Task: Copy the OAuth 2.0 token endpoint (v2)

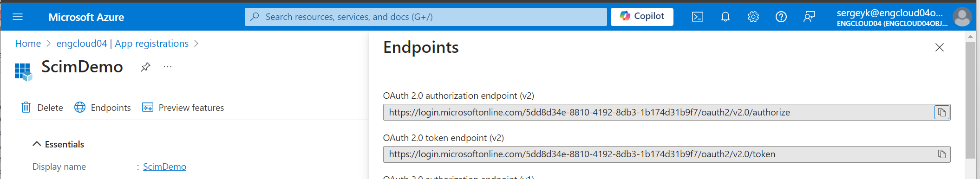Action: [x=941, y=154]
